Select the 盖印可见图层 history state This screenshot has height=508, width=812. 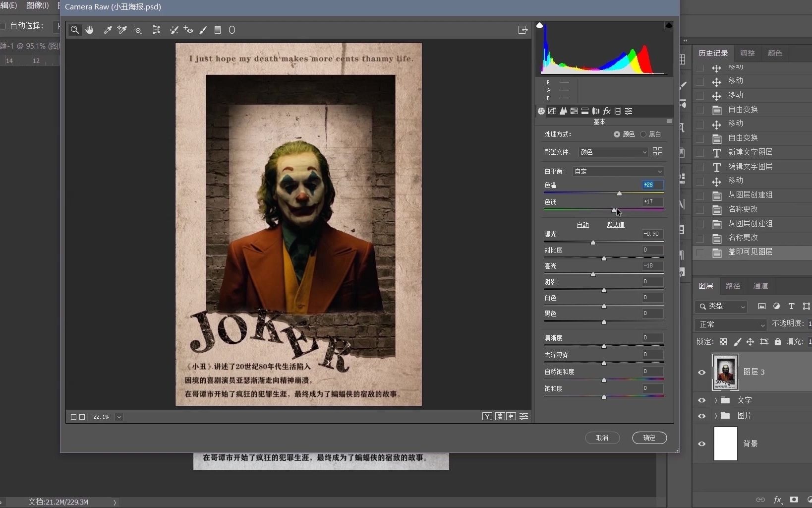tap(753, 252)
